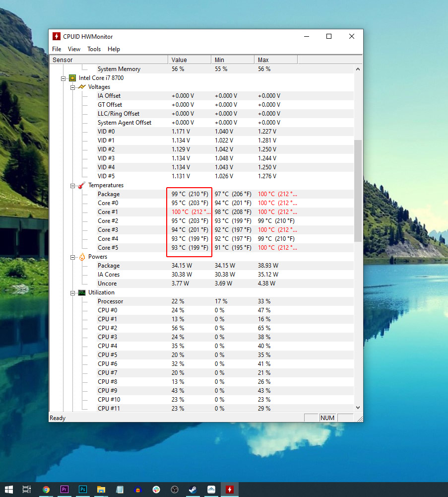
Task: Collapse the Temperatures section
Action: (72, 186)
